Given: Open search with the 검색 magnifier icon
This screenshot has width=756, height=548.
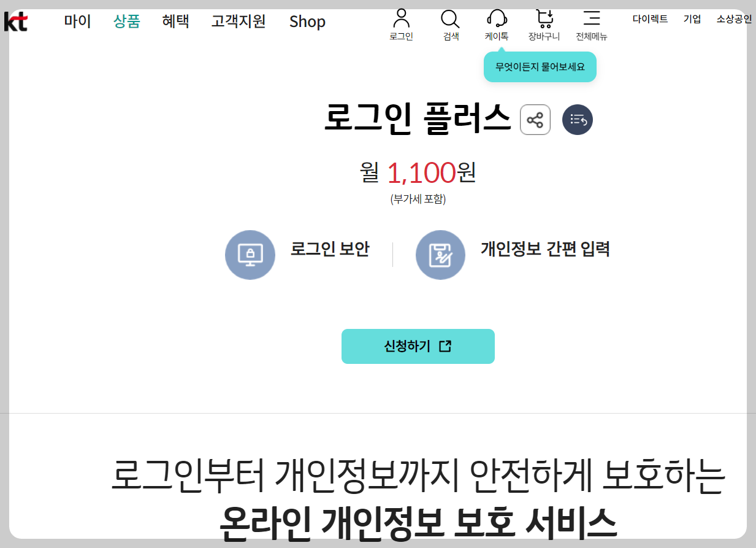Looking at the screenshot, I should pyautogui.click(x=451, y=25).
